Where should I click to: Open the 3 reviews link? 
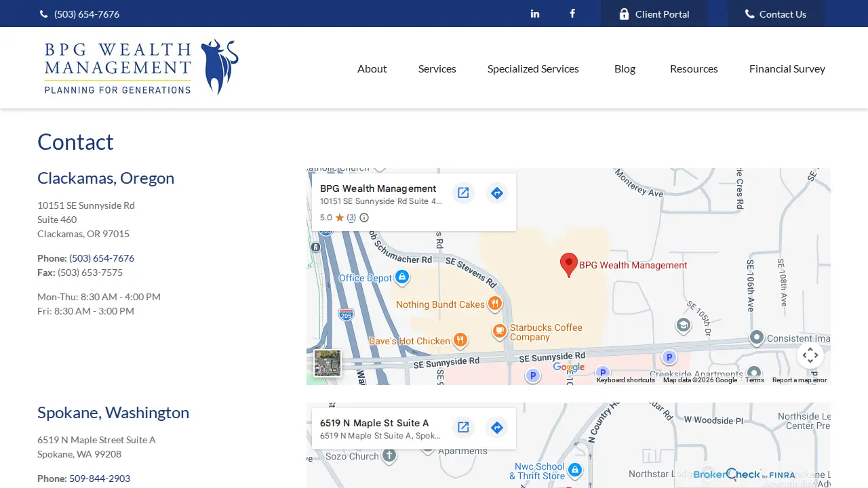pos(351,218)
